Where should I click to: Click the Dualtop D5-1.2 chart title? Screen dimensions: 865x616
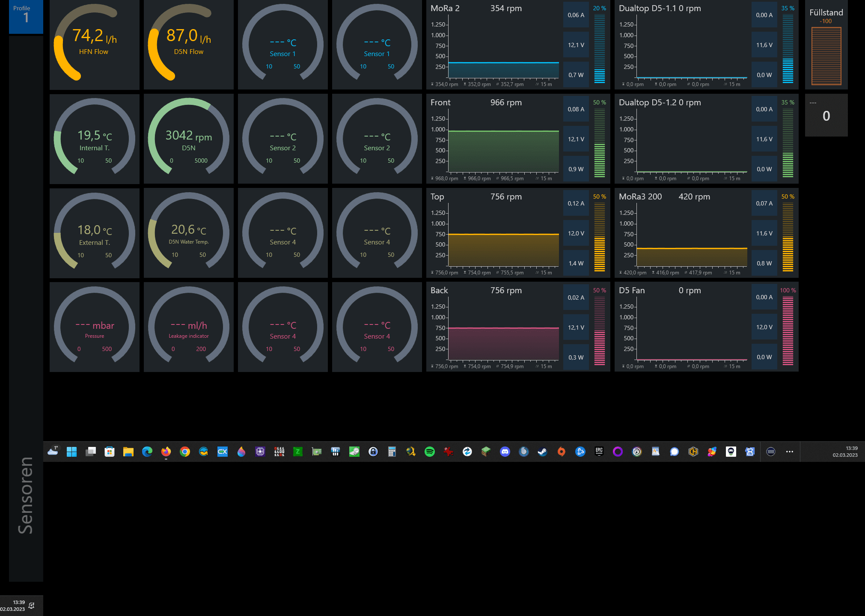648,102
